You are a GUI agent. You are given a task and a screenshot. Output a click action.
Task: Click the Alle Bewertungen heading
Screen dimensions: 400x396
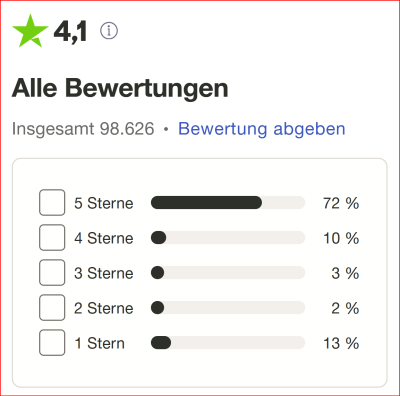click(120, 88)
